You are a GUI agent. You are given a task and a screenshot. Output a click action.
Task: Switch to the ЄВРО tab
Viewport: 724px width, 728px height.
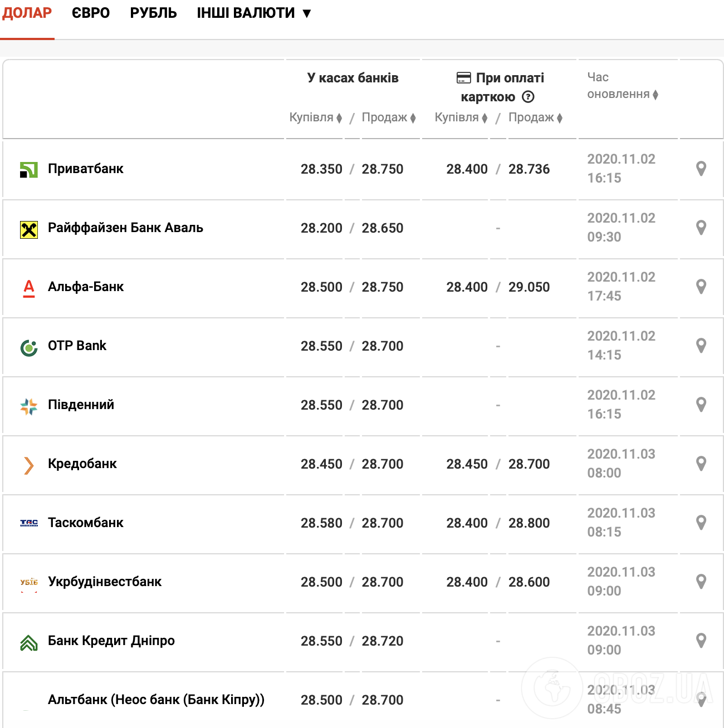point(91,13)
